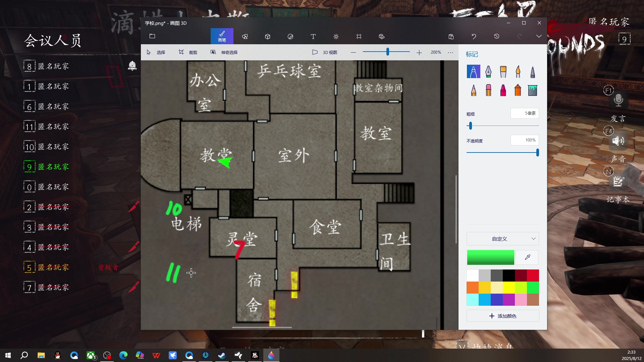This screenshot has height=362, width=644.
Task: Open the history clock icon
Action: click(497, 36)
